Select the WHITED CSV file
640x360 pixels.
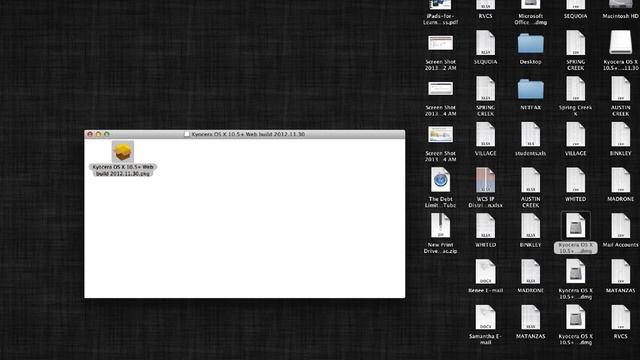click(576, 180)
